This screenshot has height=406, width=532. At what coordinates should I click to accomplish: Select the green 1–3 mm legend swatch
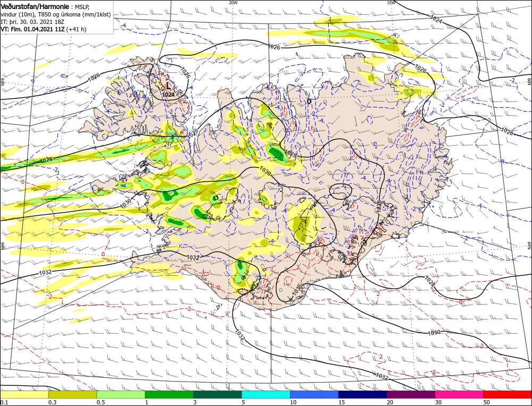169,394
